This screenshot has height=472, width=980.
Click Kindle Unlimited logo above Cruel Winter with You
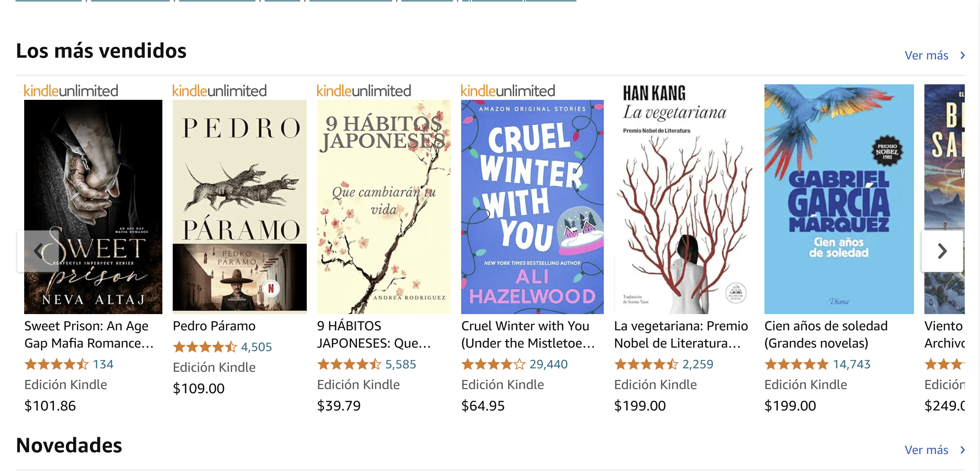(508, 91)
